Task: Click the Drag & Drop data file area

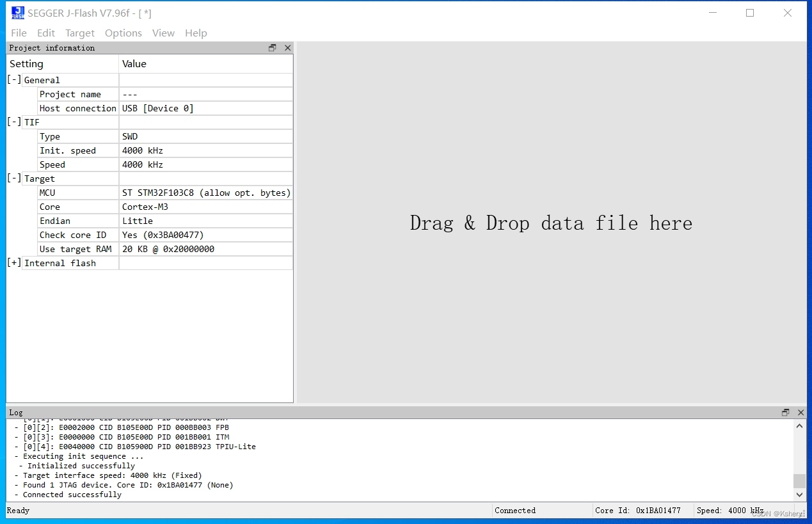Action: tap(551, 223)
